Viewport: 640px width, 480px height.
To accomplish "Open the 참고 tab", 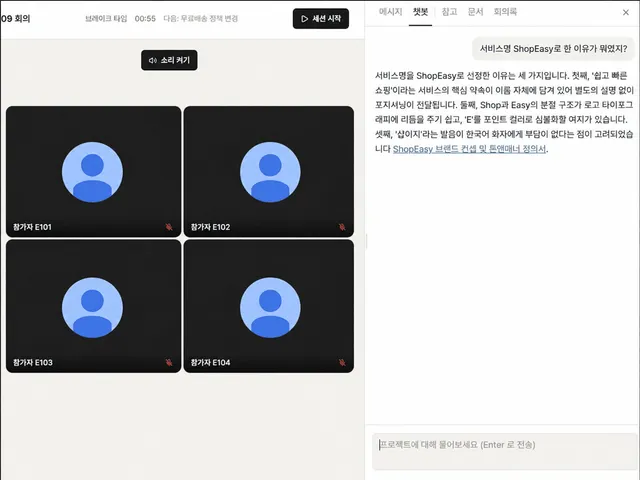I will tap(449, 12).
